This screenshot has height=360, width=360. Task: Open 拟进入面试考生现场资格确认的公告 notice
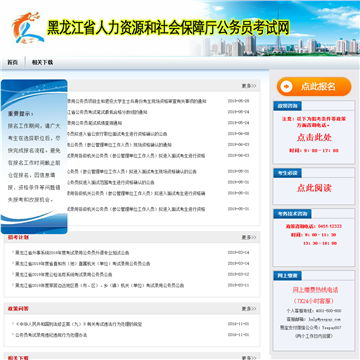tap(132, 172)
